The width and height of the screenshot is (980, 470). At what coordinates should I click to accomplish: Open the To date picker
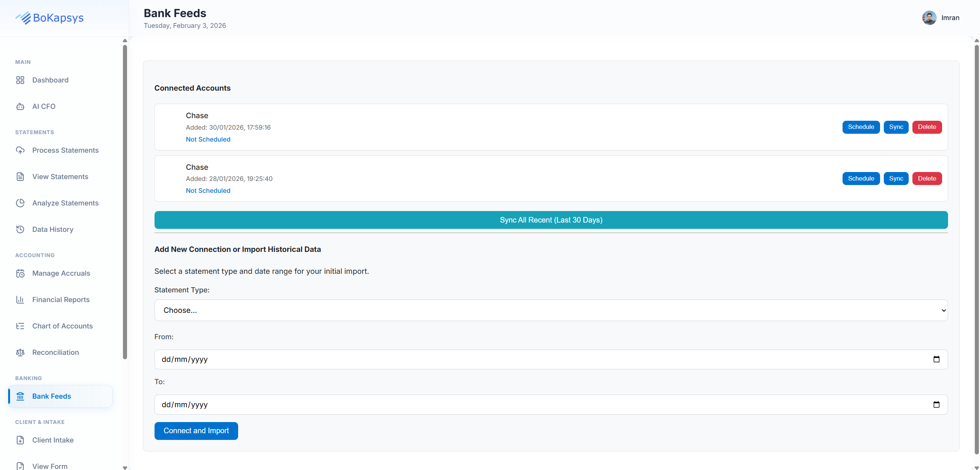click(x=936, y=404)
